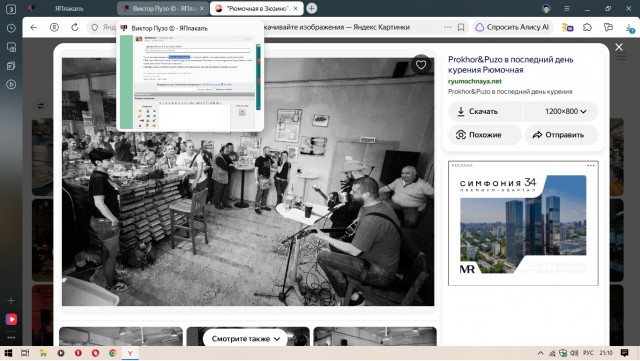Open the red video app in the sidebar
This screenshot has width=640, height=361.
11,319
